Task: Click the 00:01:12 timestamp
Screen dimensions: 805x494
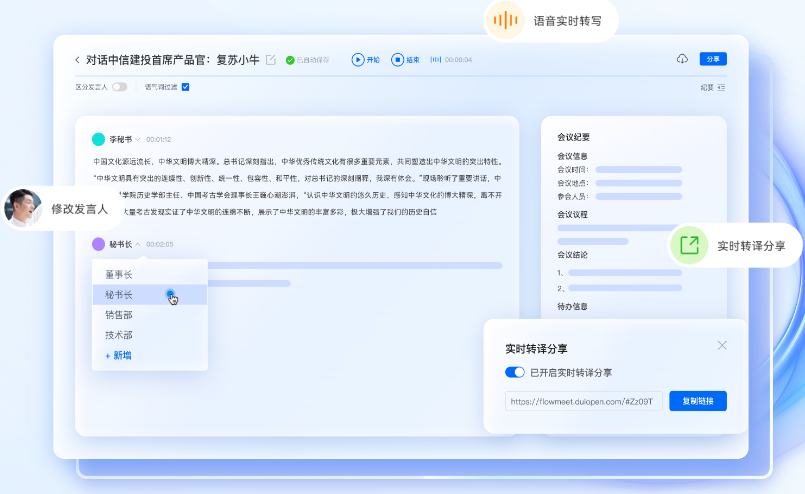Action: pyautogui.click(x=159, y=140)
